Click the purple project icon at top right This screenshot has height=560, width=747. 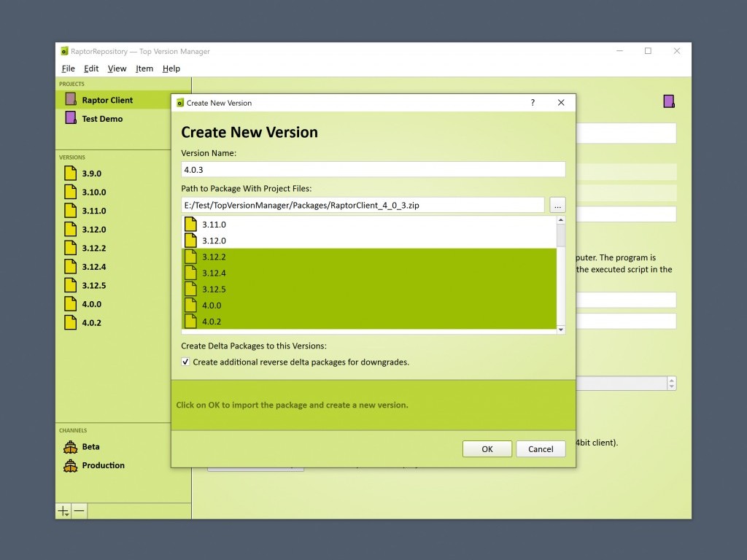pyautogui.click(x=668, y=101)
